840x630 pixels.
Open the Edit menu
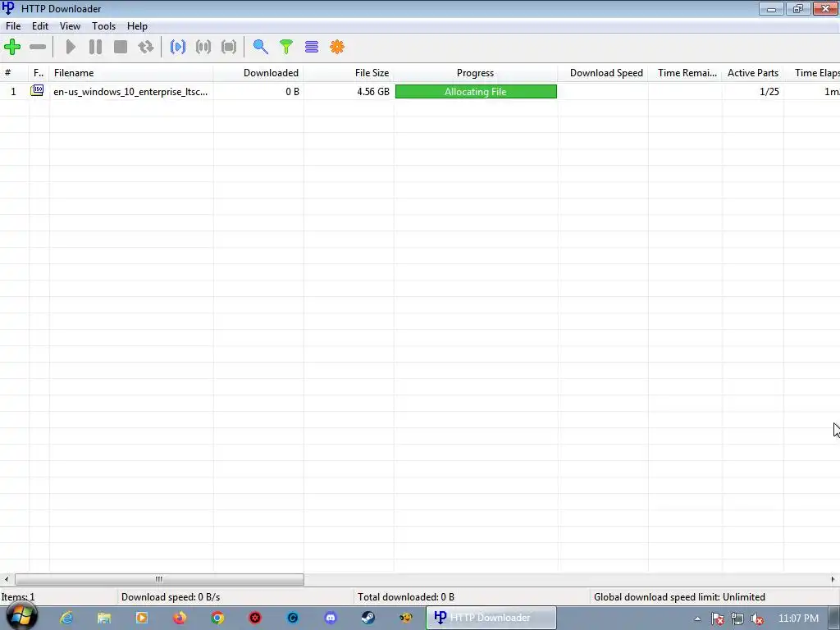click(x=40, y=26)
